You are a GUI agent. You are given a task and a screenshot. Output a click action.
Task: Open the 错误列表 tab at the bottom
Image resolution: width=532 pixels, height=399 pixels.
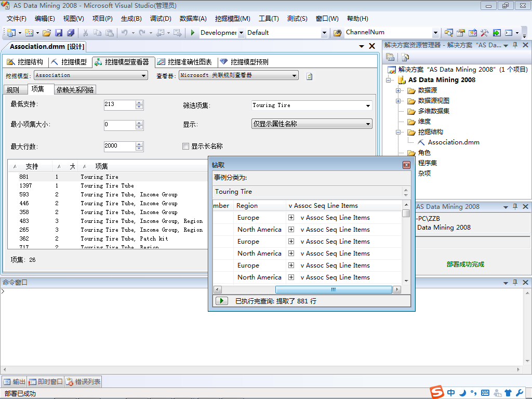(84, 382)
